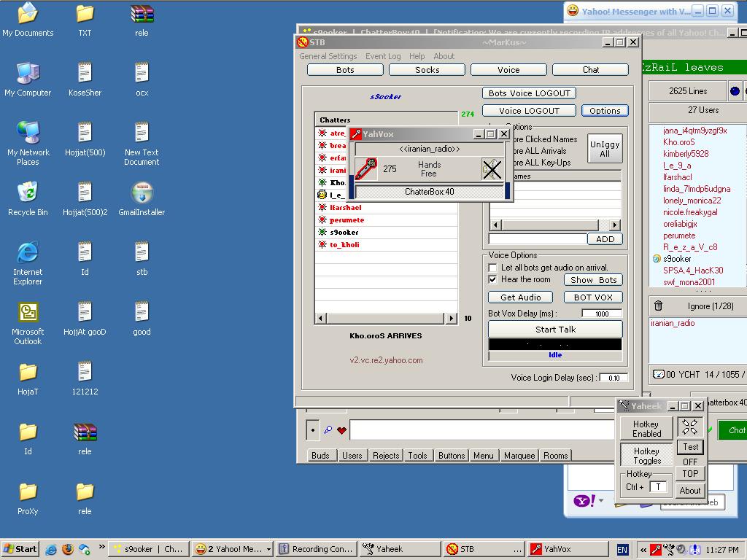Viewport: 747px width, 560px height.
Task: Select the Microsoft Outlook desktop icon
Action: point(28,323)
